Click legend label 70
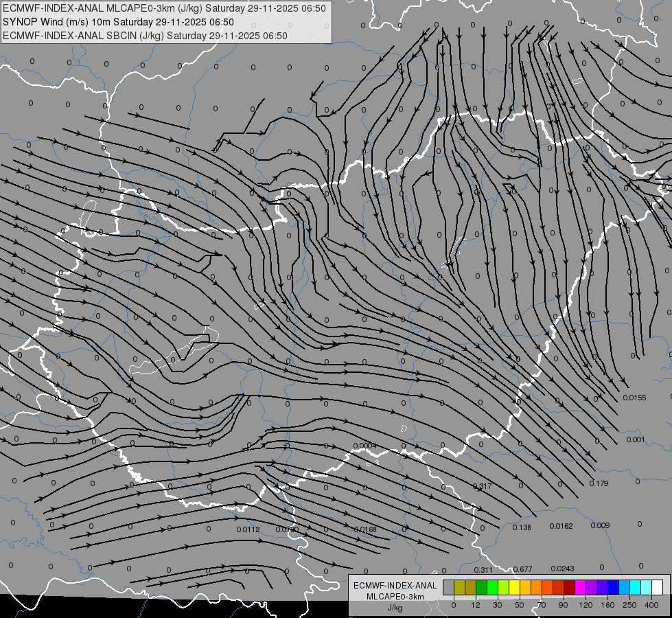672x618 pixels. [x=542, y=605]
